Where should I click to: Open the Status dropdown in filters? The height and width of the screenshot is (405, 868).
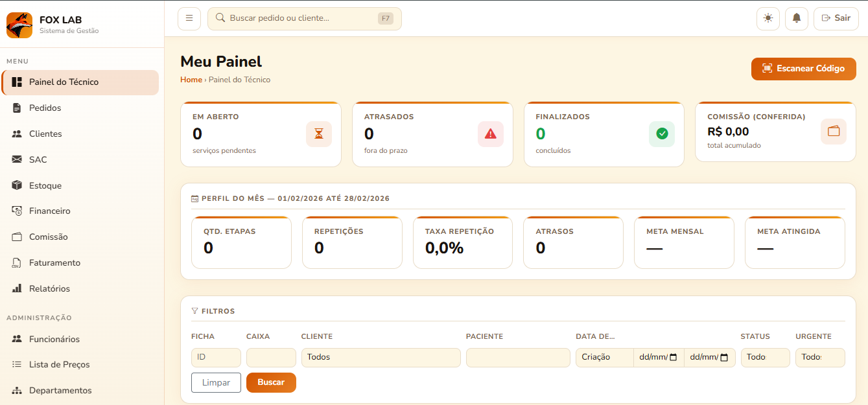(765, 358)
